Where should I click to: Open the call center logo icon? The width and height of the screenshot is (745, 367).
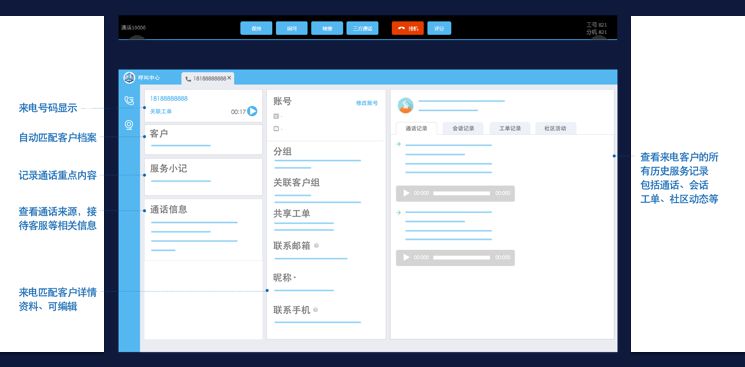point(129,77)
